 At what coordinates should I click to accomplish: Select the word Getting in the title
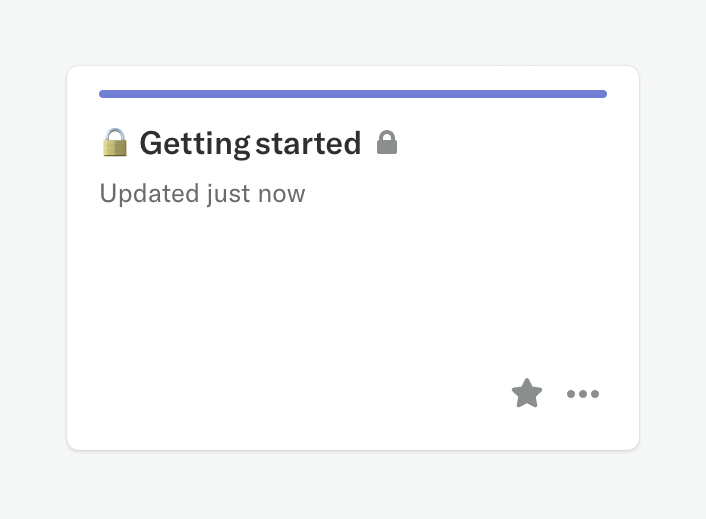point(194,144)
